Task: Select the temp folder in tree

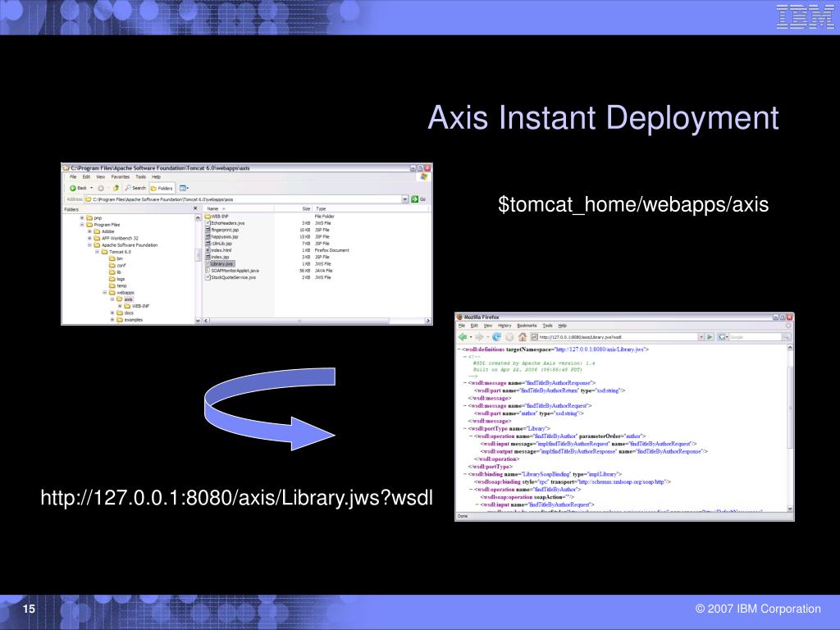Action: click(117, 286)
